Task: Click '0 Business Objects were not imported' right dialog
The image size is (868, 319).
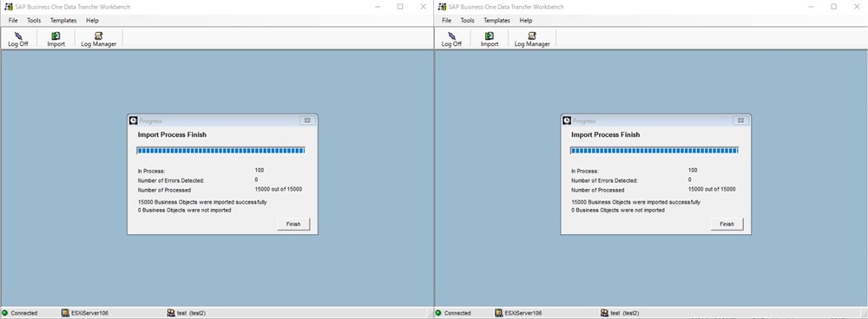Action: tap(618, 210)
